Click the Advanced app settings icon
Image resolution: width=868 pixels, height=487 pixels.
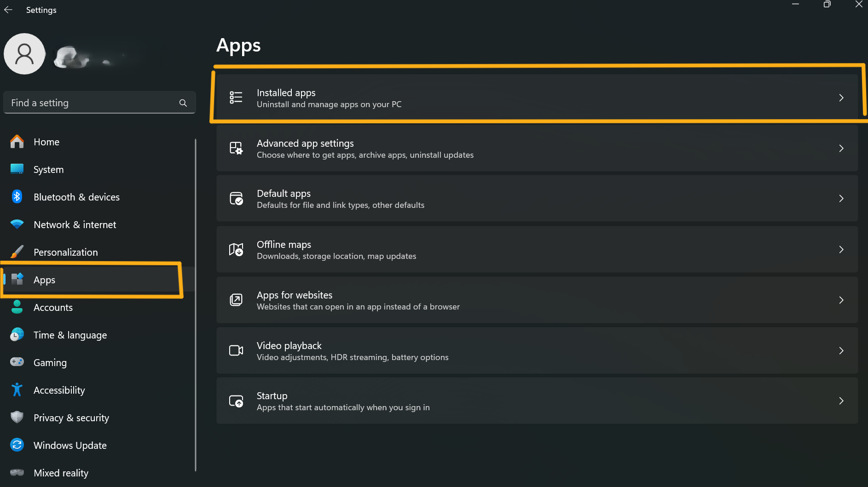tap(236, 148)
